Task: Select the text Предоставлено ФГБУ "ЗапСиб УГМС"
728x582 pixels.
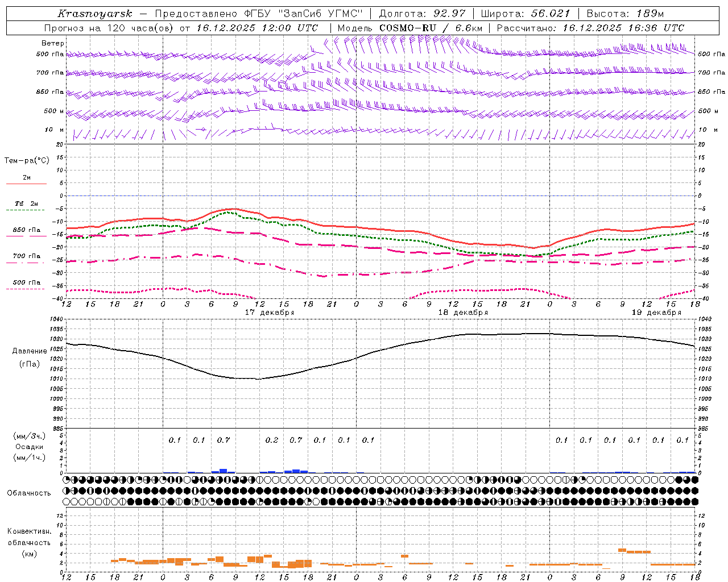Action: tap(259, 14)
